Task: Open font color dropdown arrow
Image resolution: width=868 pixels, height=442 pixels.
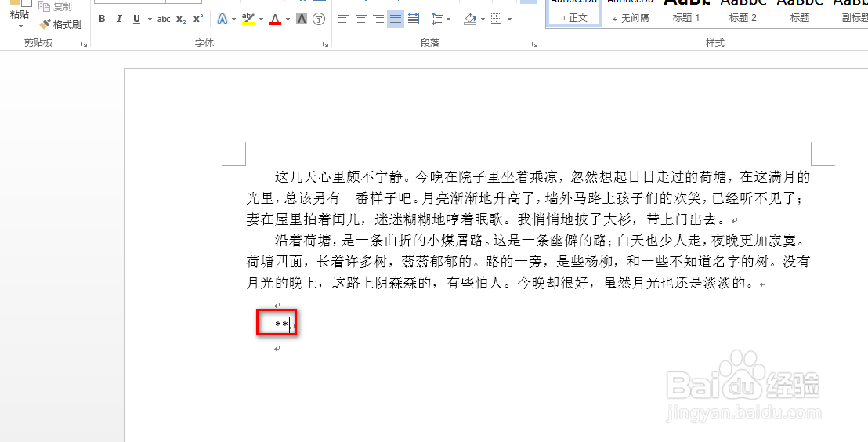Action: tap(288, 20)
